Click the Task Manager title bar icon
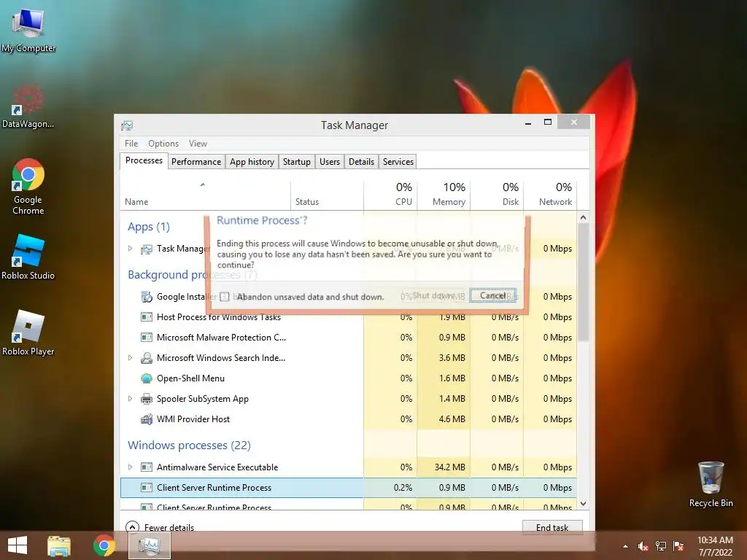The image size is (747, 560). click(127, 125)
